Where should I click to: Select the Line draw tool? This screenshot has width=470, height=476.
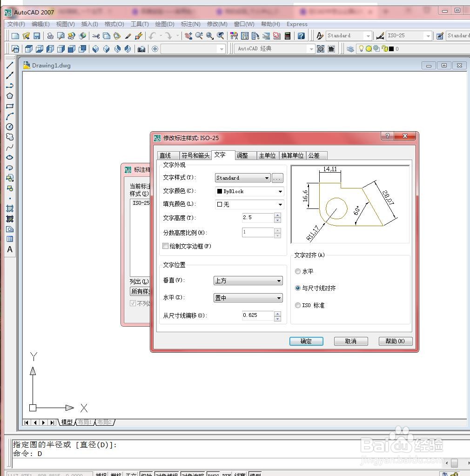tap(10, 65)
